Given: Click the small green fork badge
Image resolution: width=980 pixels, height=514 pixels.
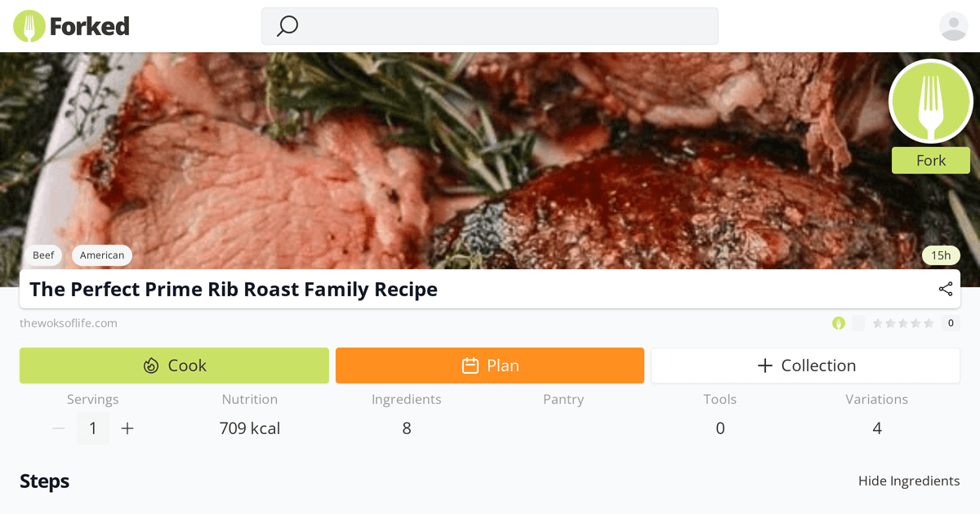Looking at the screenshot, I should (838, 323).
